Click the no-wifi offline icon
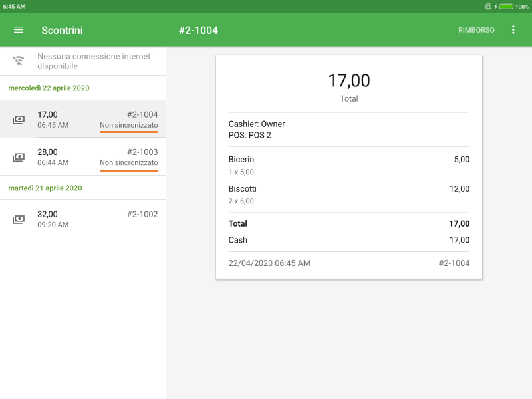The height and width of the screenshot is (399, 532). [19, 61]
